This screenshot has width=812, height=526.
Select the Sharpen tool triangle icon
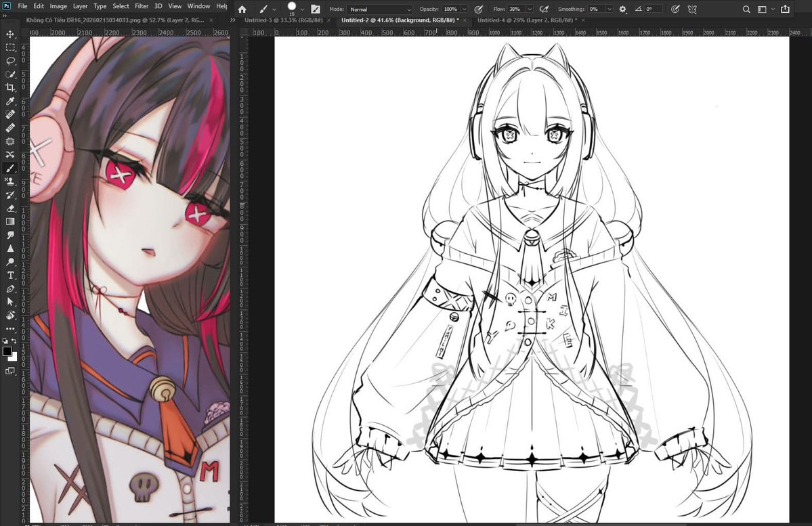coord(10,248)
